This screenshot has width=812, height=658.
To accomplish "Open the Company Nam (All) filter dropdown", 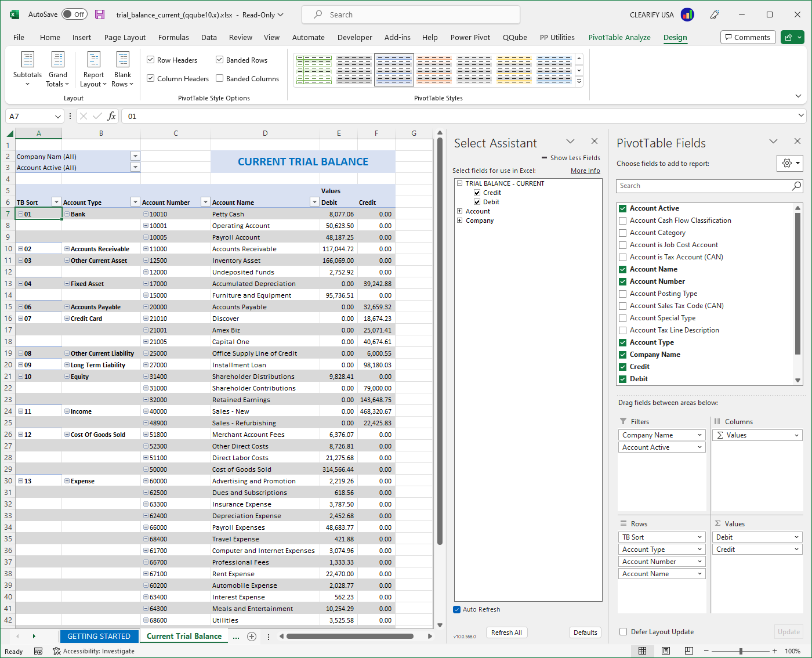I will (135, 156).
